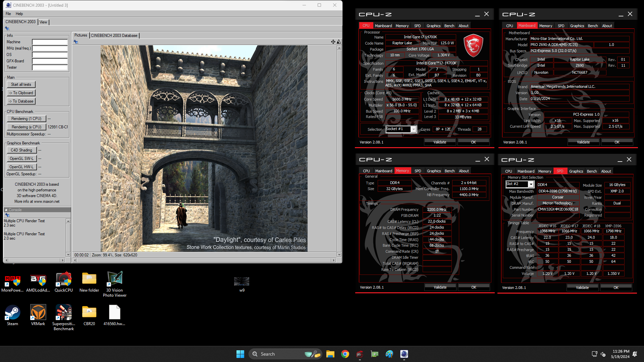Start the OpenGL HW-L benchmark
Viewport: 644px width, 362px height.
pyautogui.click(x=21, y=167)
